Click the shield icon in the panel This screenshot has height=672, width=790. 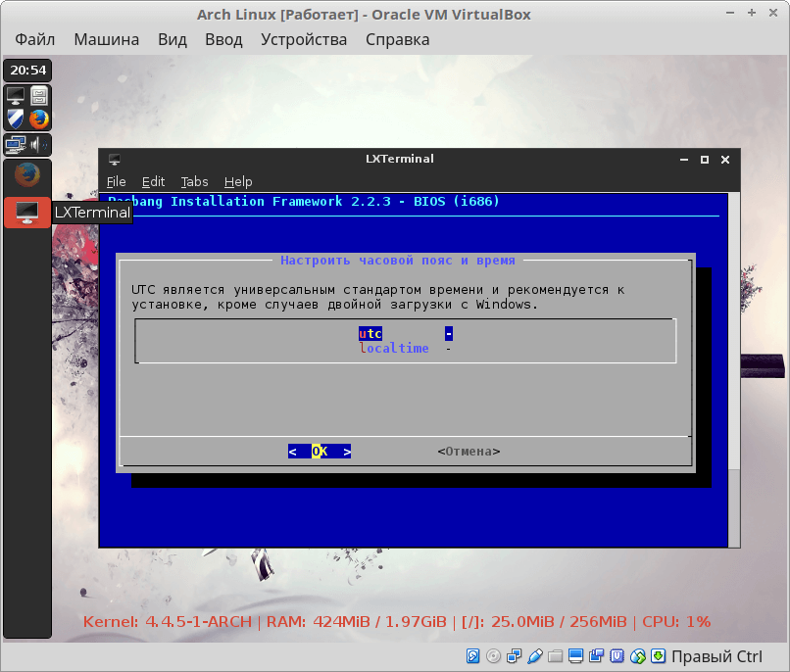click(x=16, y=119)
